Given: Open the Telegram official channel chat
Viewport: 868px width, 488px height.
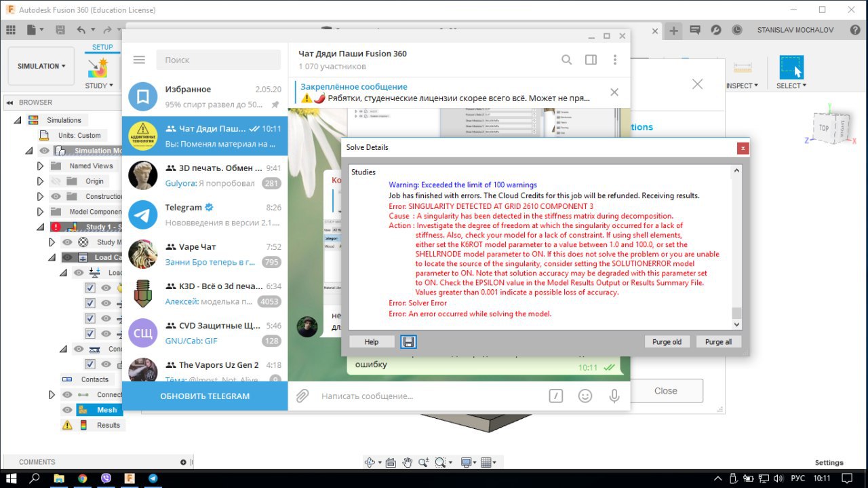Looking at the screenshot, I should (x=205, y=214).
